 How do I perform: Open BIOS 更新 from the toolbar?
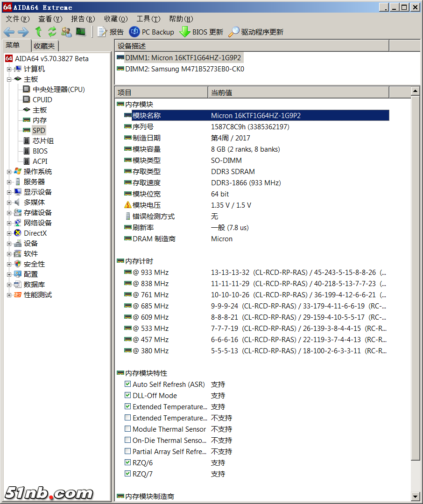[201, 32]
